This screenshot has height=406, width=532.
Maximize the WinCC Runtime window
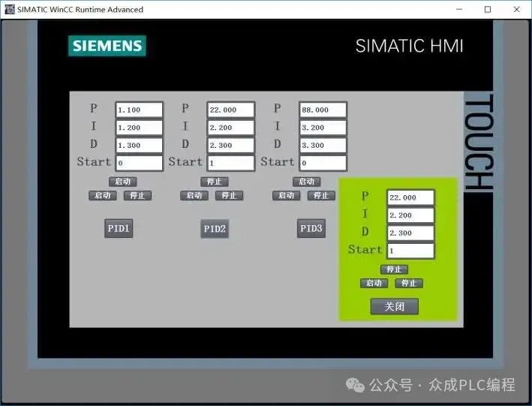(488, 9)
